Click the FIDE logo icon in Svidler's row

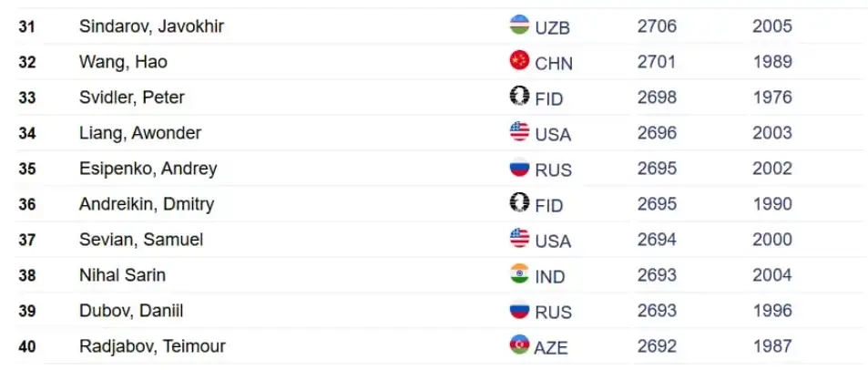[x=519, y=96]
